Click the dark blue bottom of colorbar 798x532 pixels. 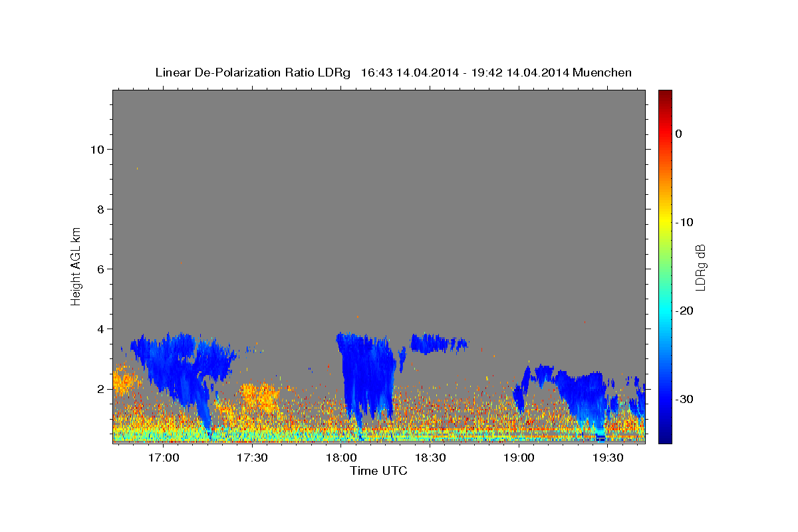(665, 436)
